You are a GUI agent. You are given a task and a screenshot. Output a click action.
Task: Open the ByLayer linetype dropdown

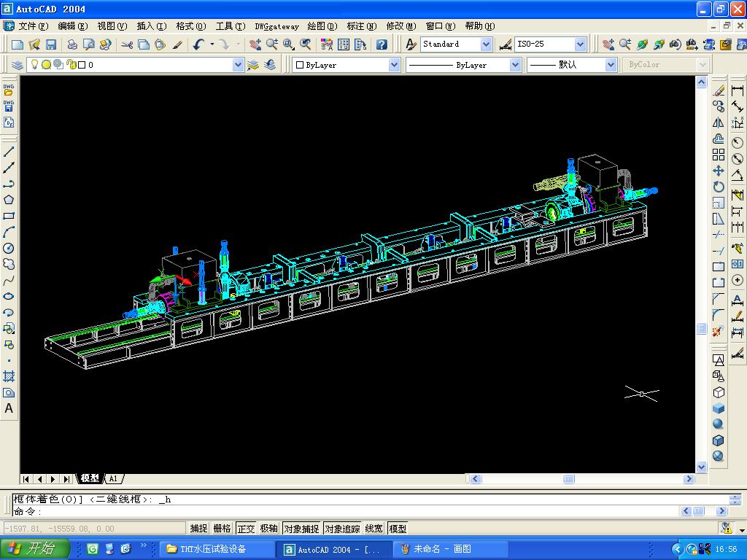click(515, 65)
